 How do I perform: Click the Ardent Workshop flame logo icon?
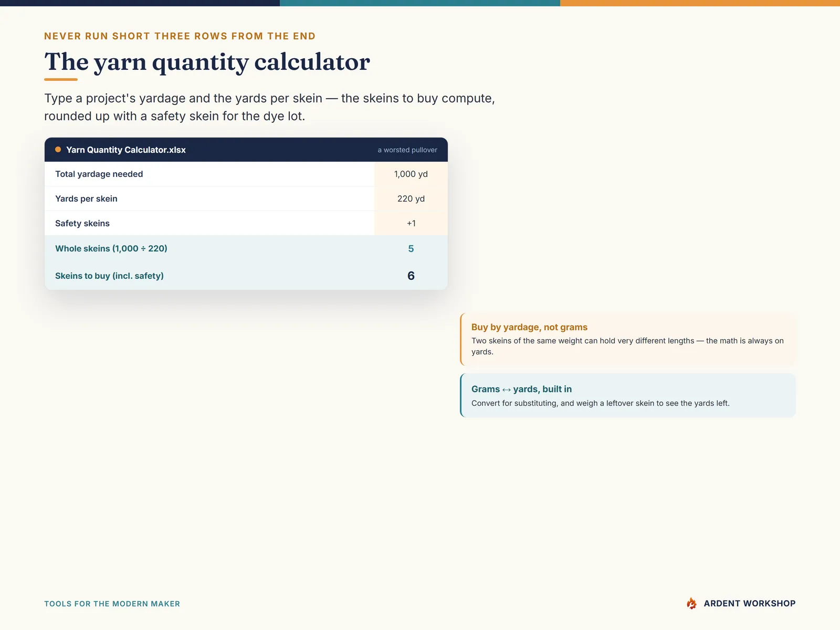(x=691, y=603)
